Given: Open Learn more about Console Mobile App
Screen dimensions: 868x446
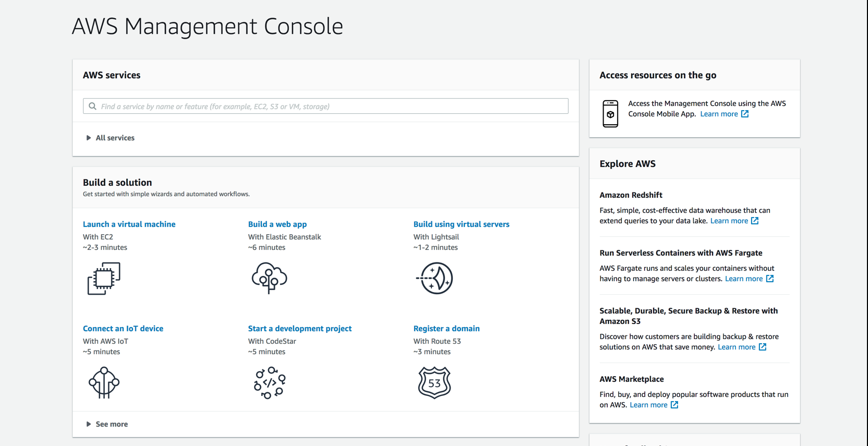Looking at the screenshot, I should [719, 114].
